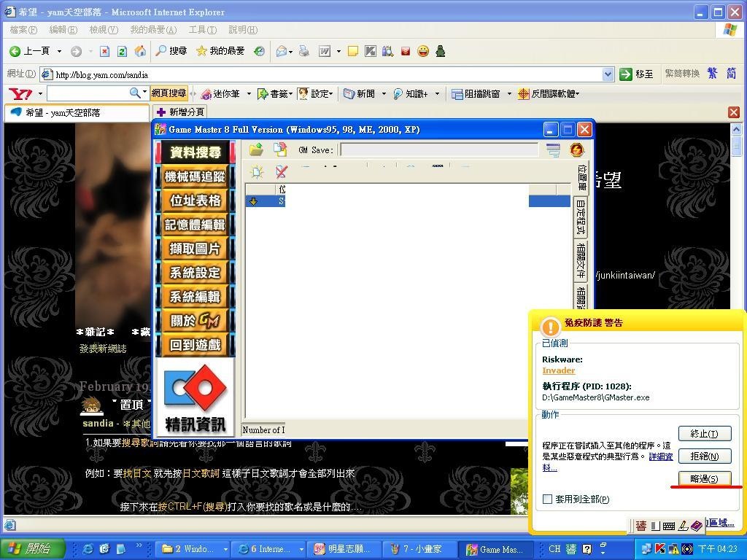
Task: Click the Print icon in the IE toolbar
Action: point(304,51)
